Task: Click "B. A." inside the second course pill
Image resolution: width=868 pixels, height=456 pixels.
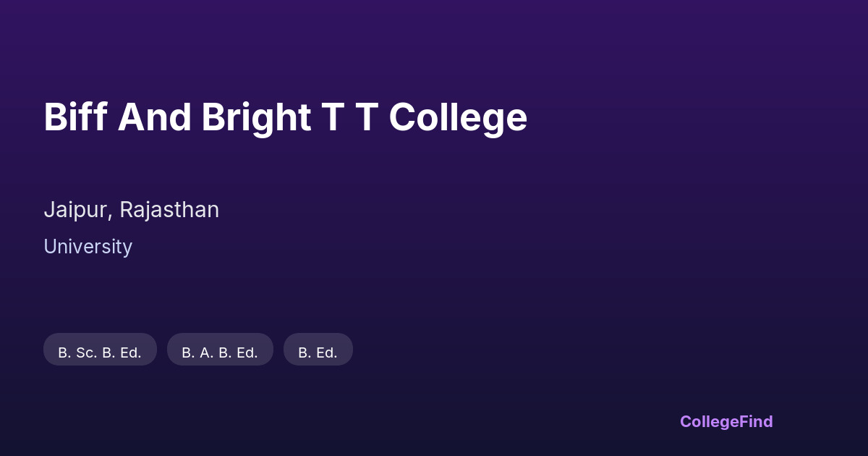Action: 197,352
